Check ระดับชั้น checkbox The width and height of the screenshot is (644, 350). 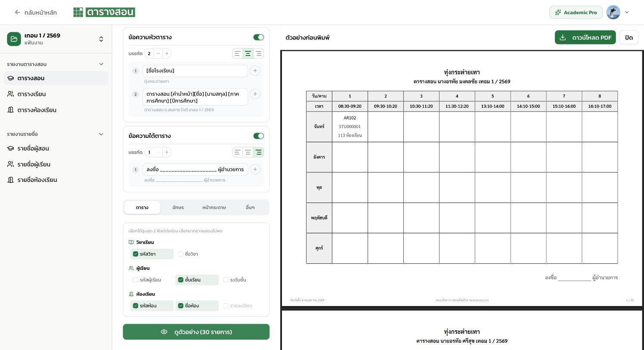tap(226, 280)
